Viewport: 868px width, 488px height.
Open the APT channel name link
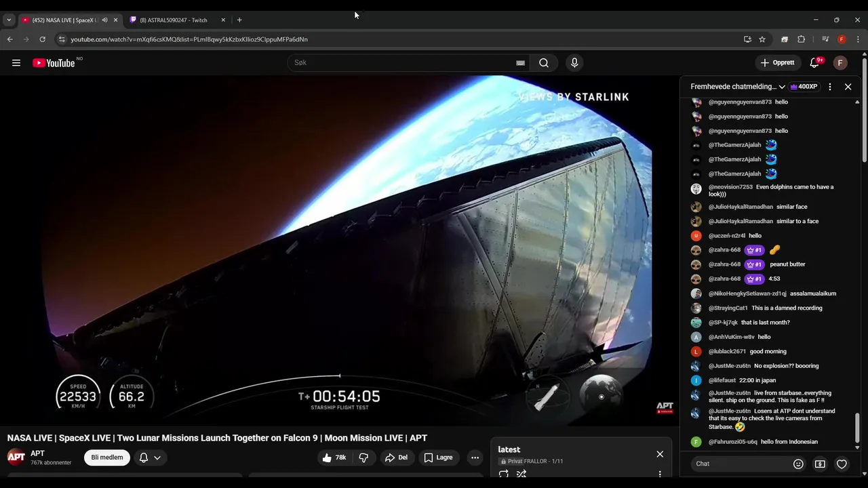(x=37, y=453)
